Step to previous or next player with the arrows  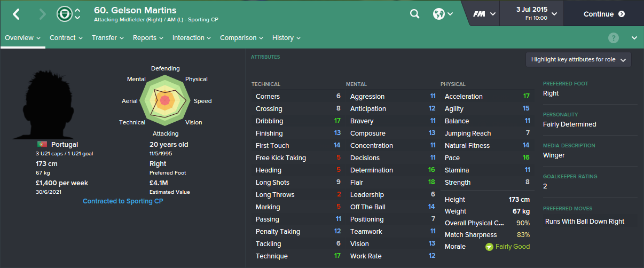78,14
